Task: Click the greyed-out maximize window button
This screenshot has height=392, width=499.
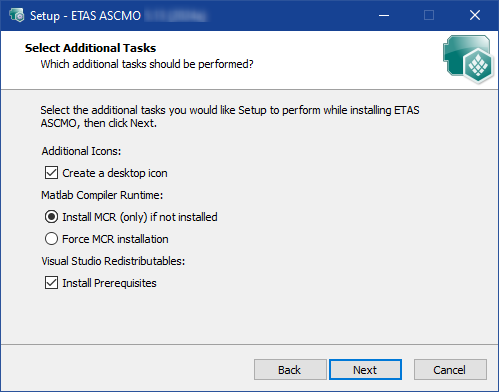Action: [x=429, y=15]
